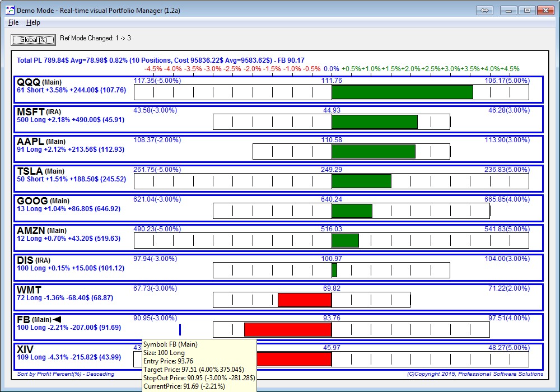560x392 pixels.
Task: Select the MSFT (IRA) symbol heading
Action: pos(39,112)
